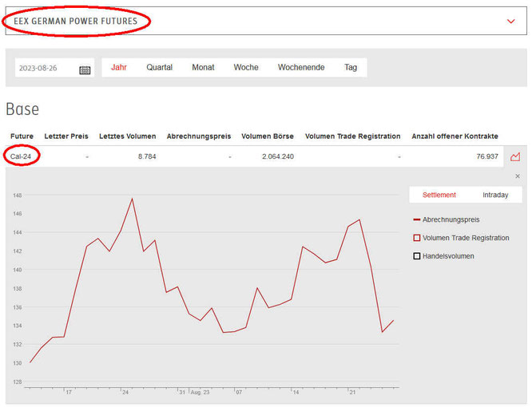Switch to the Monat tab
Viewport: 532px width, 407px height.
point(203,68)
